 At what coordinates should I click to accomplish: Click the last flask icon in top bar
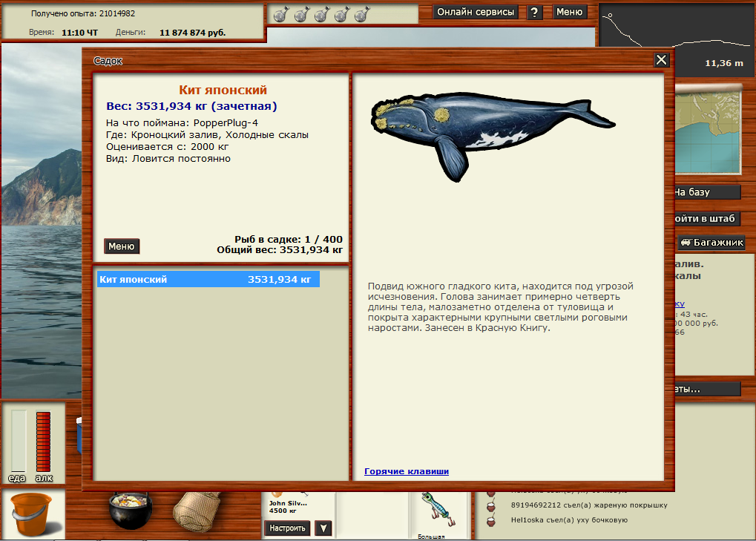pos(362,14)
